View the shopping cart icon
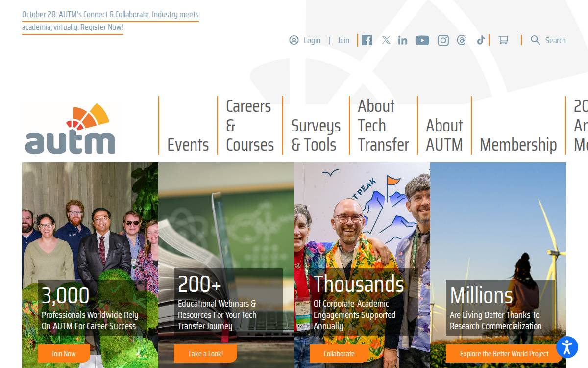 tap(503, 40)
